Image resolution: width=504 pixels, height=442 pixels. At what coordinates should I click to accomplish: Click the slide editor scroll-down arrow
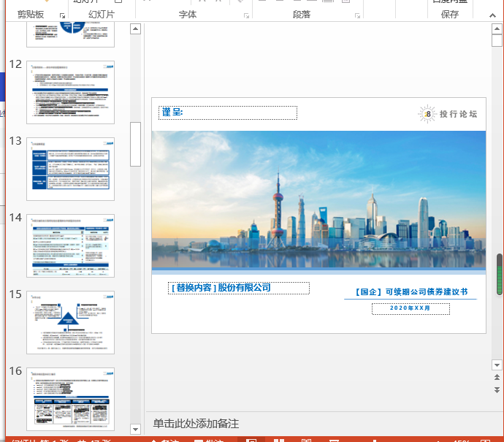click(x=497, y=365)
